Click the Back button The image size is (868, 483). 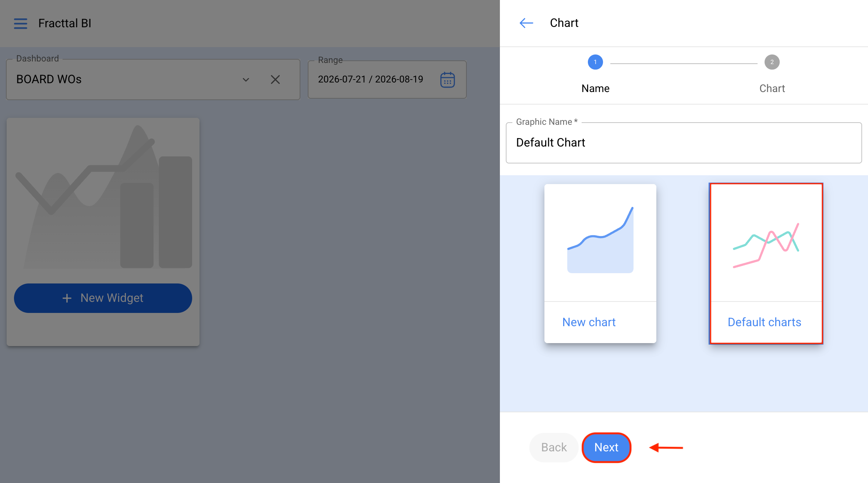pos(554,447)
